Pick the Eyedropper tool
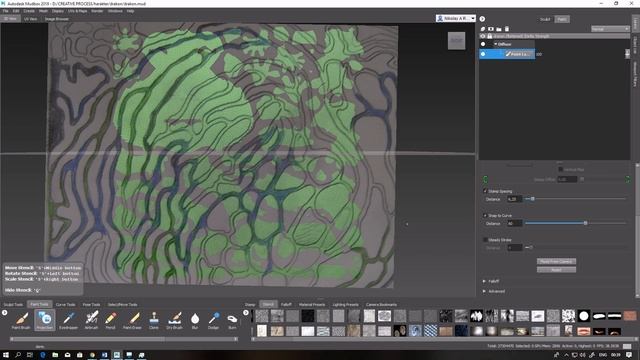 pos(68,320)
